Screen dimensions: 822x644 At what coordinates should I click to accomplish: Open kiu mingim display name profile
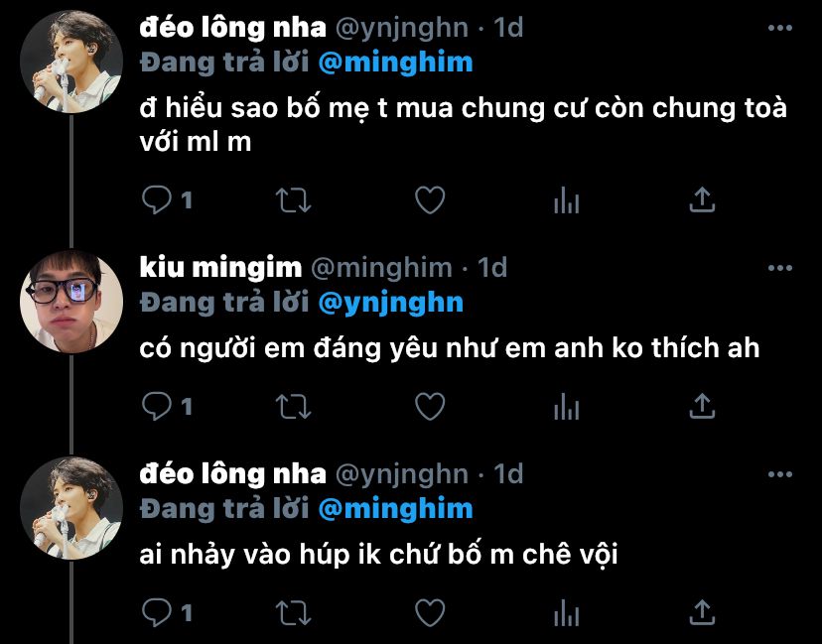pyautogui.click(x=220, y=268)
